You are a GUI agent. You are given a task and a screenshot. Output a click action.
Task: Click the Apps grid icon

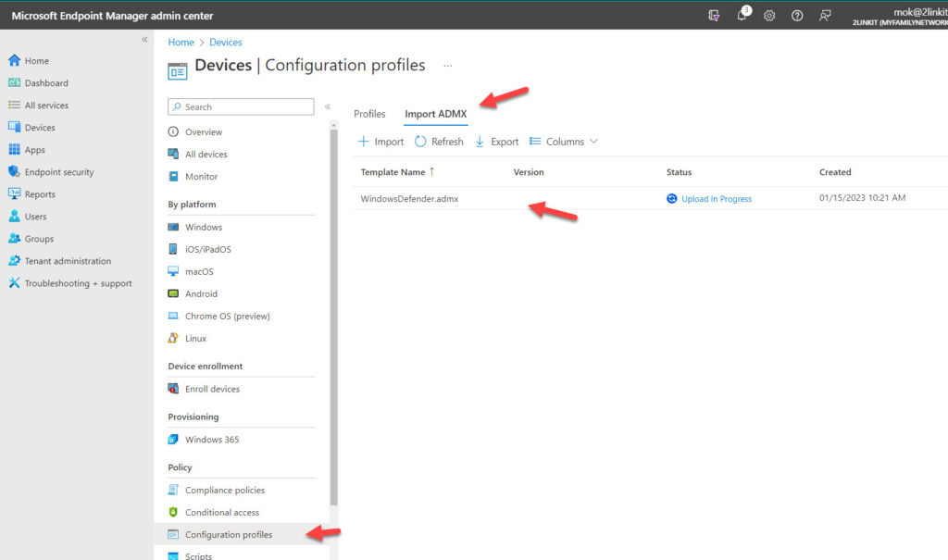(x=14, y=149)
